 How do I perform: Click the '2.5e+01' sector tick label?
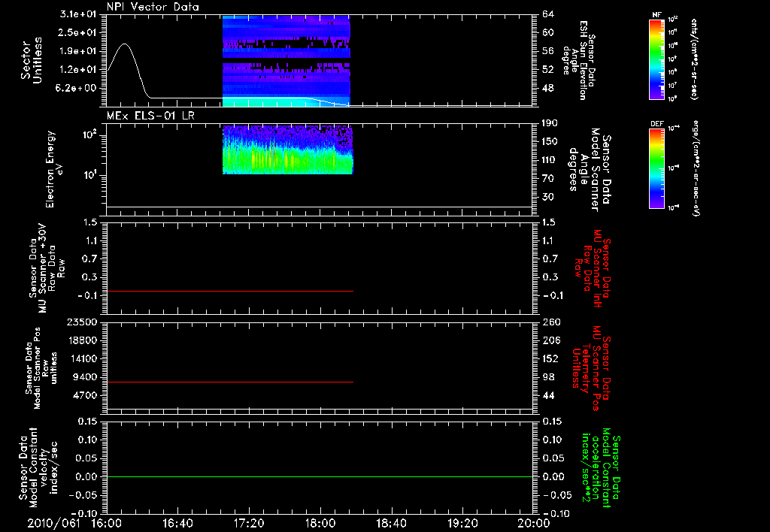pyautogui.click(x=77, y=32)
